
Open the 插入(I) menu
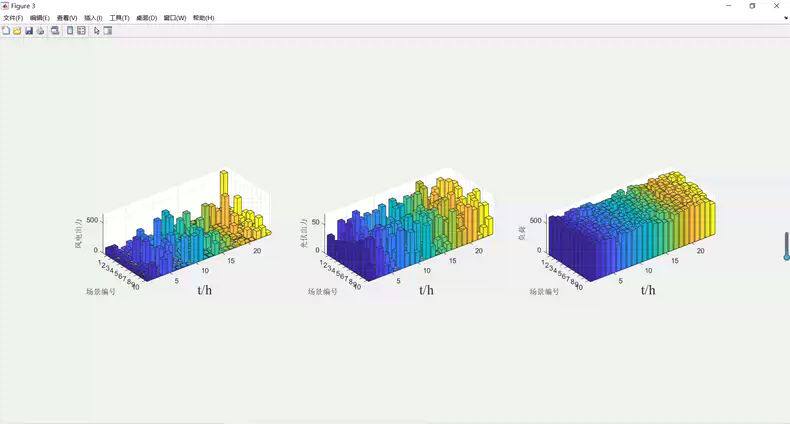[93, 18]
